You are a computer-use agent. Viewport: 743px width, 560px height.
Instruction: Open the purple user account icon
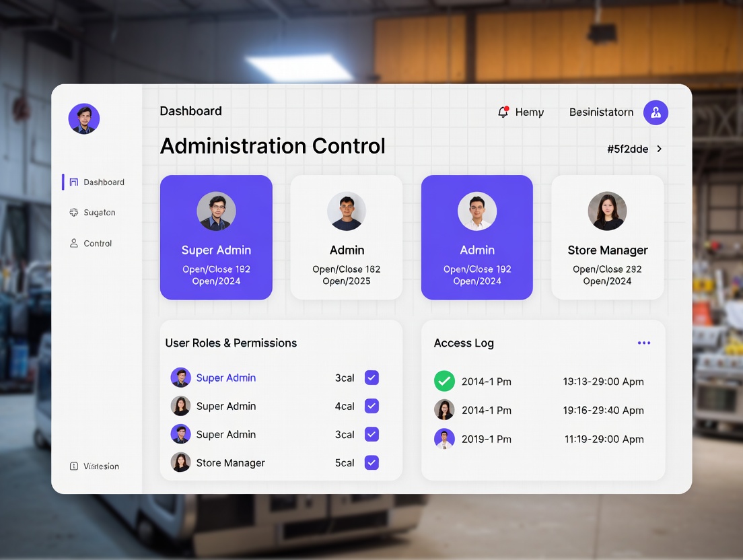click(656, 112)
